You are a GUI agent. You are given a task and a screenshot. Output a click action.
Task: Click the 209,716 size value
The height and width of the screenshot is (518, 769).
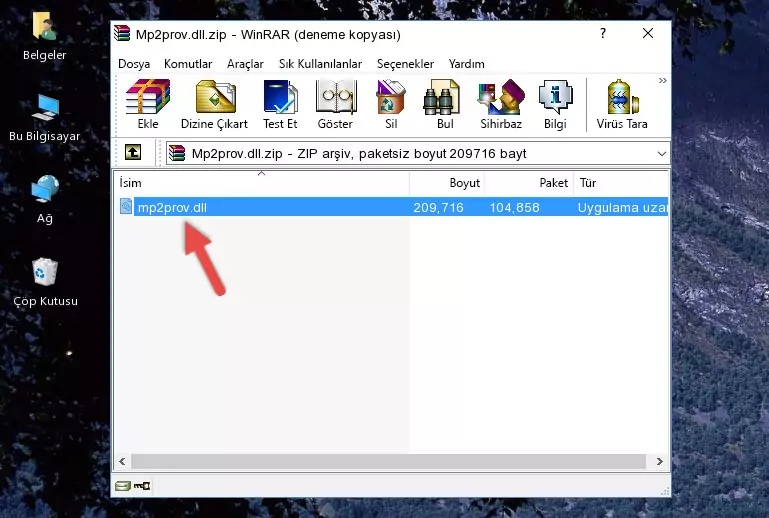coord(438,207)
